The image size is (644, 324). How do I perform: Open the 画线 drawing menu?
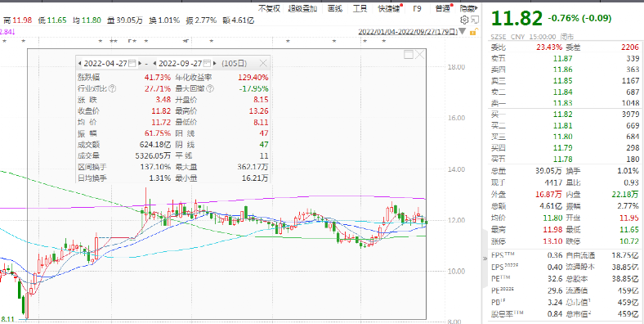(335, 8)
